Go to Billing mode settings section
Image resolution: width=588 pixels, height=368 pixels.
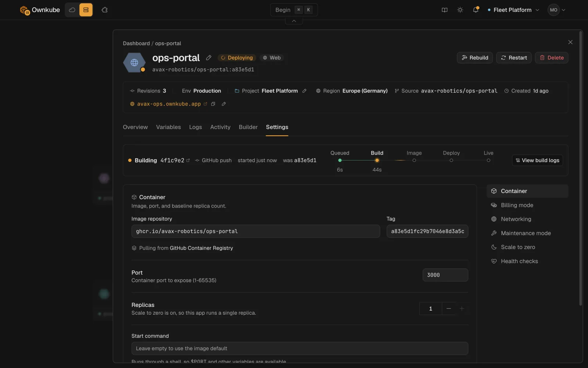click(527, 205)
